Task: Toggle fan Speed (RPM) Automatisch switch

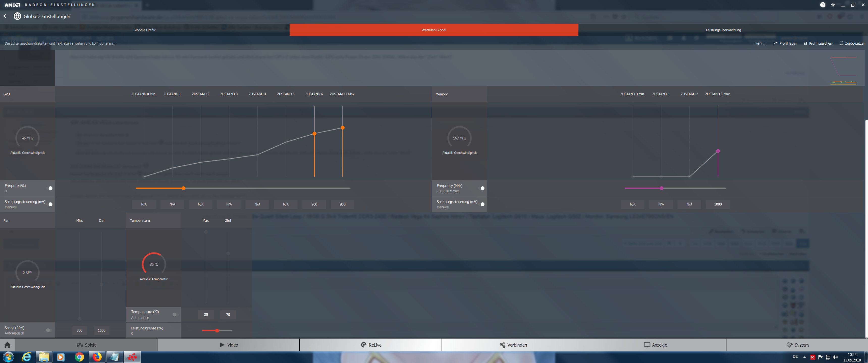Action: tap(49, 330)
